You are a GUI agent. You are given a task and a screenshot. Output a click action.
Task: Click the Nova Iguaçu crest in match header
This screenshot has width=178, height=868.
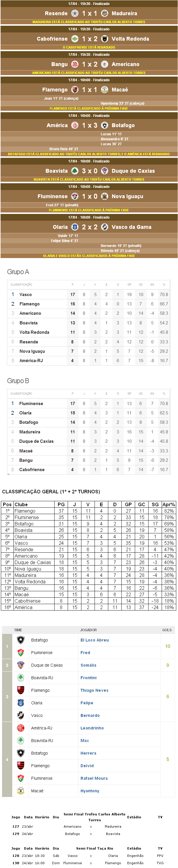tap(105, 196)
